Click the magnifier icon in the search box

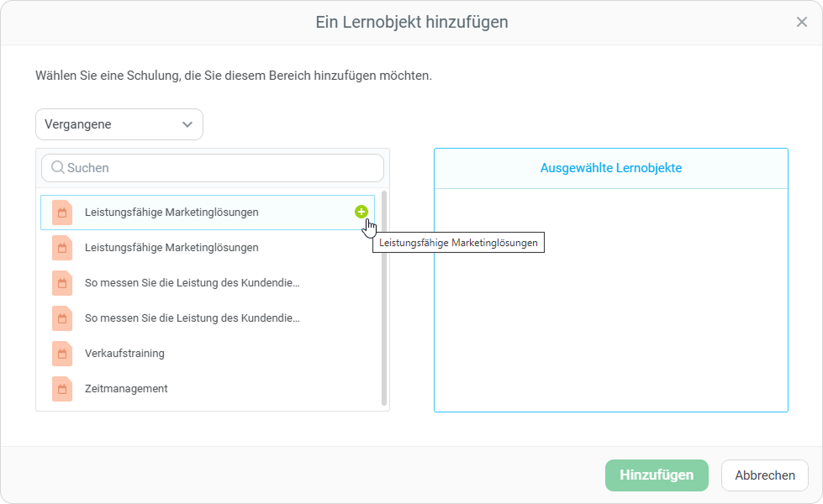[57, 168]
